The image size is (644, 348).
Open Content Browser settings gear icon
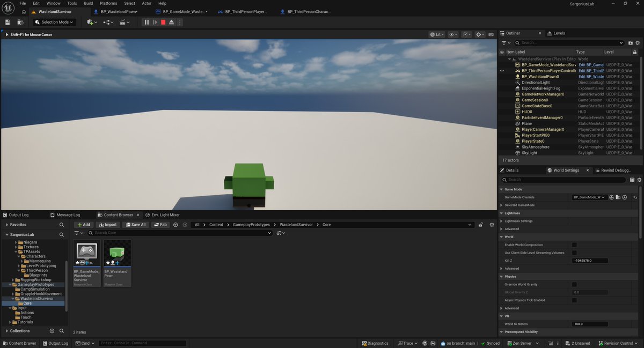tap(492, 225)
